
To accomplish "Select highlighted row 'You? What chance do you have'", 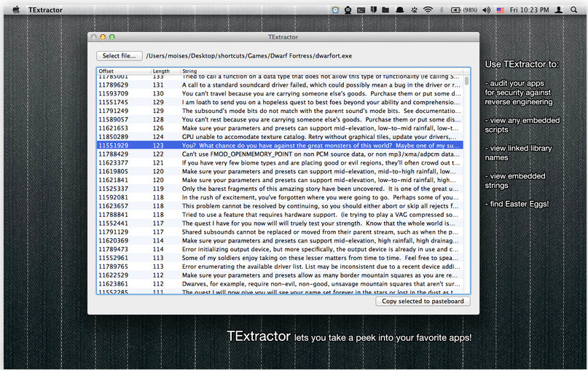I will [280, 146].
